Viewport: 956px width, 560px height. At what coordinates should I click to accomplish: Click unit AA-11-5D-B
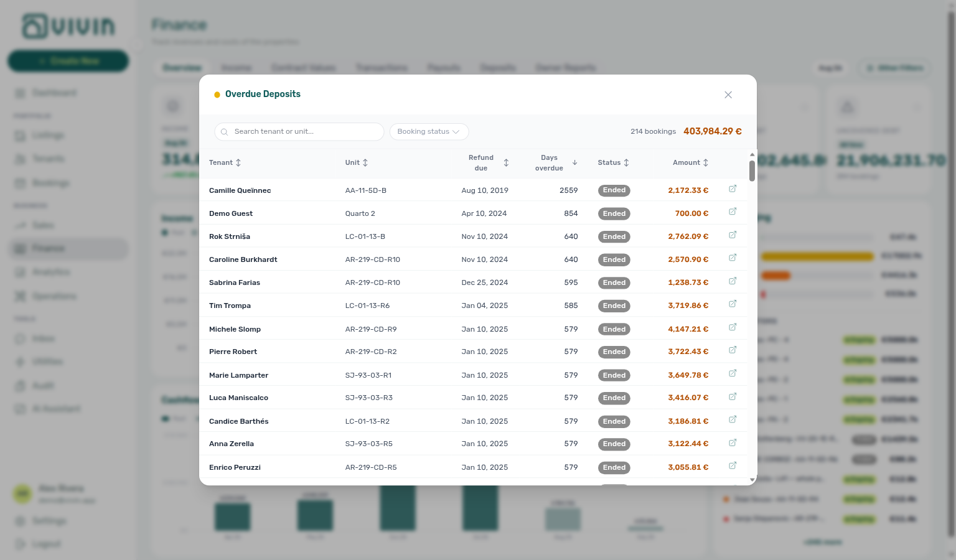tap(366, 190)
